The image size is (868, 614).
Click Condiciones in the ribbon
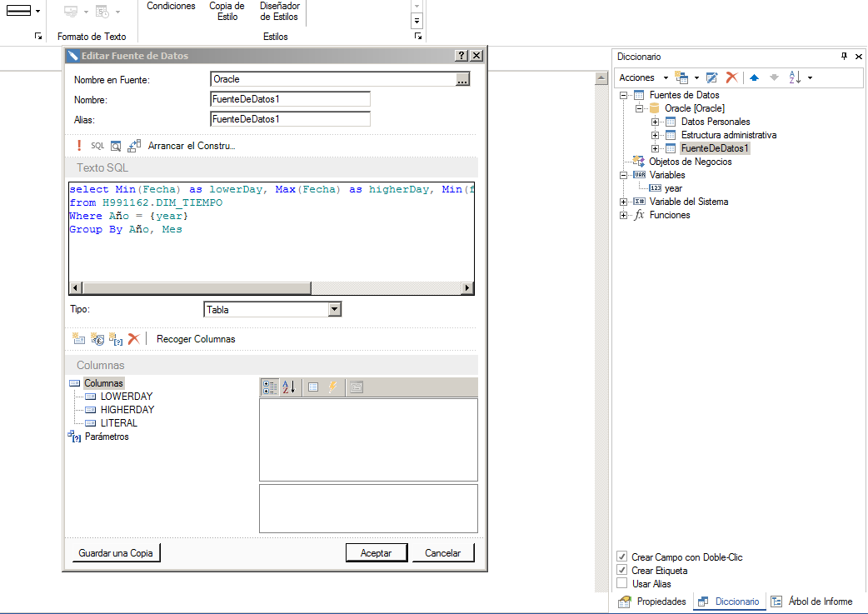tap(171, 7)
